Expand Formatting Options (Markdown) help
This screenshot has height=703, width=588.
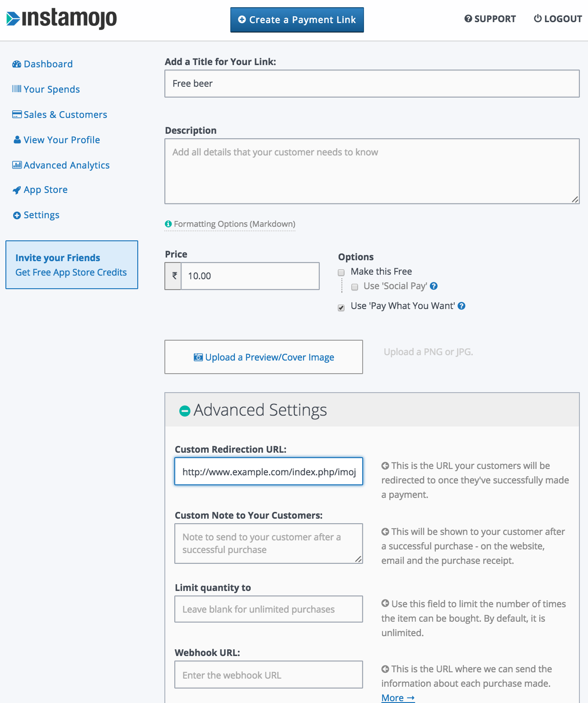pos(230,224)
